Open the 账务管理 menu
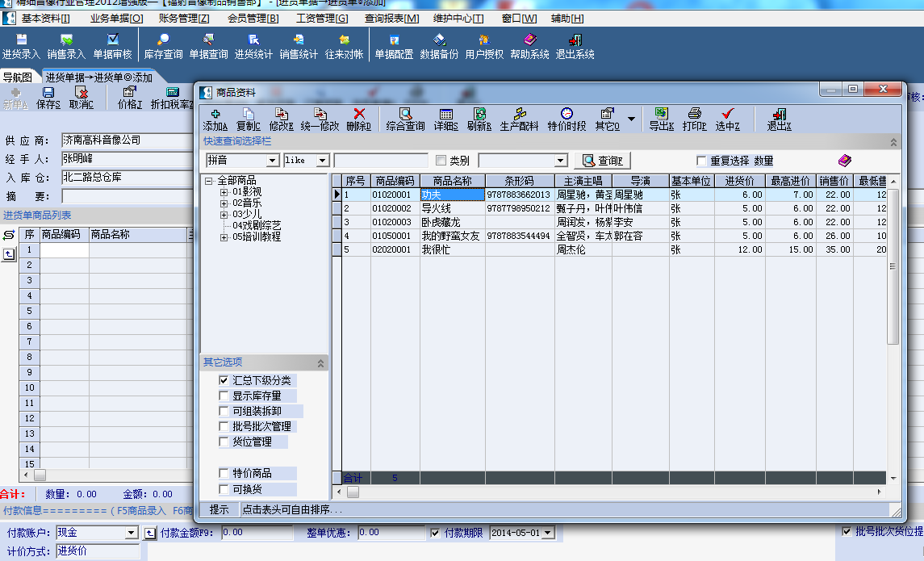Viewport: 924px width, 561px height. coord(183,19)
